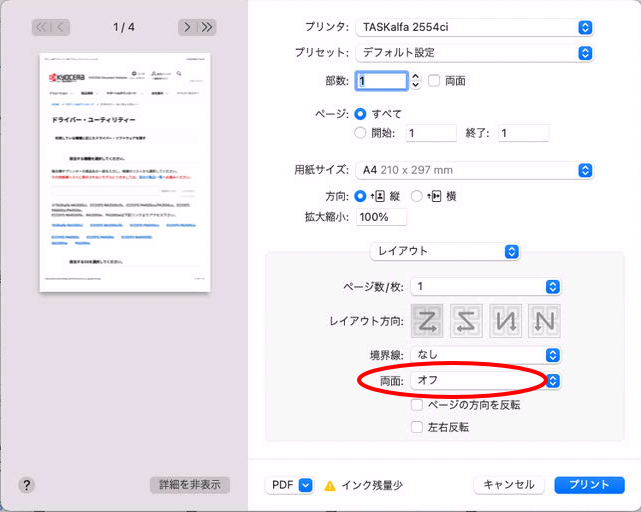
Task: Jump to the first preview page
Action: (41, 27)
